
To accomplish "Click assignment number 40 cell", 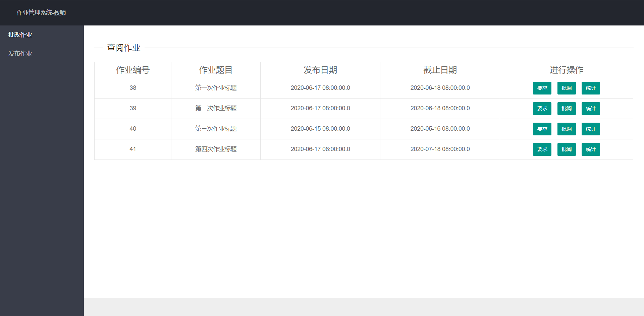I will pos(133,129).
